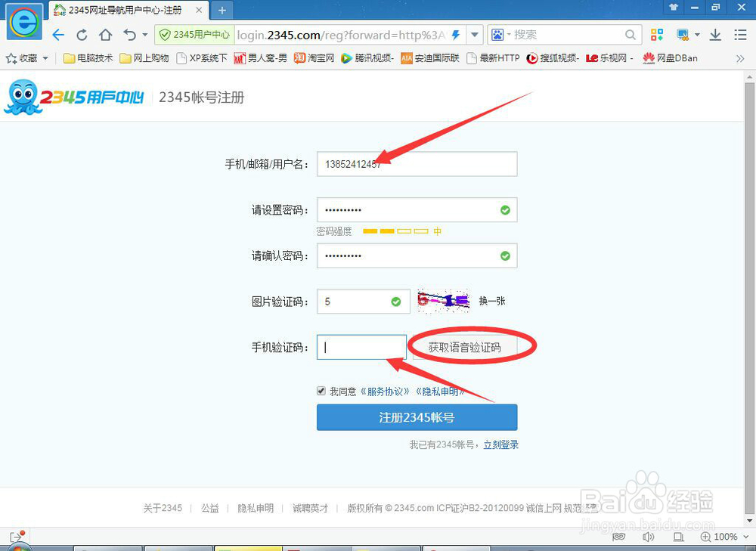Open the 公益 footer link
Image resolution: width=756 pixels, height=551 pixels.
coord(209,508)
